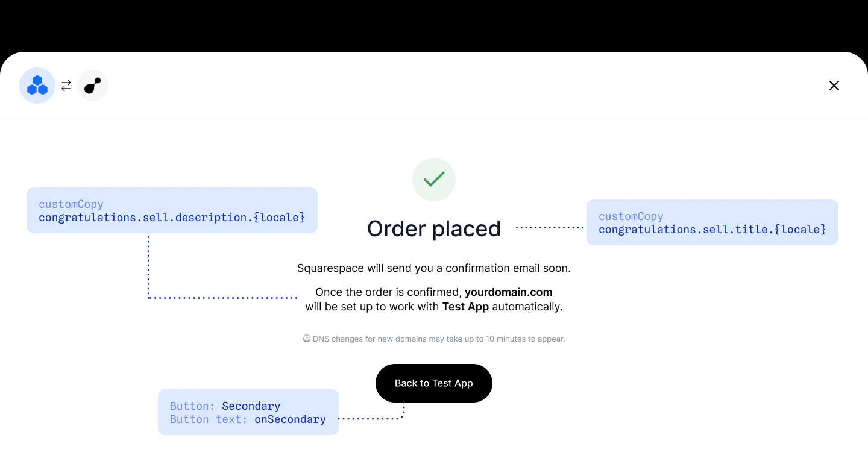Click the Once the order is confirmed text
This screenshot has width=868, height=473.
(389, 292)
